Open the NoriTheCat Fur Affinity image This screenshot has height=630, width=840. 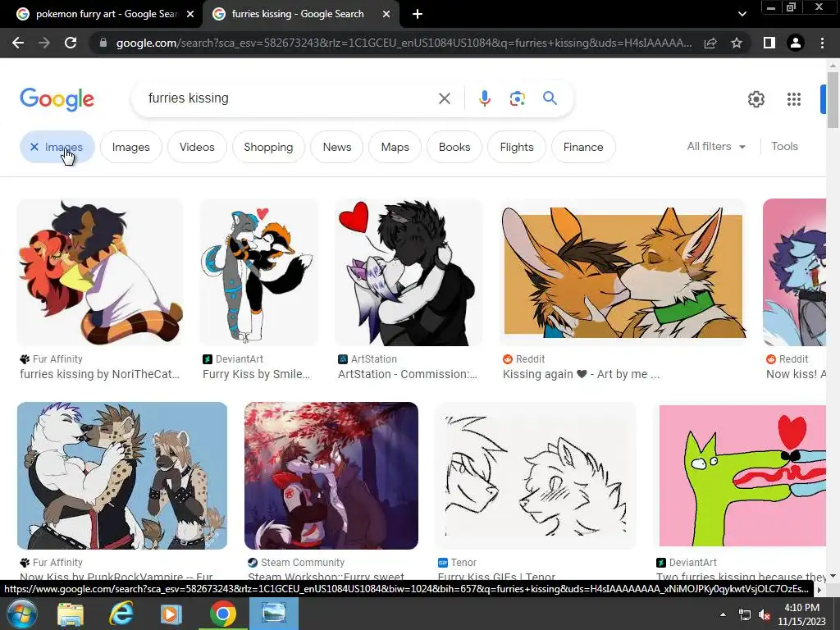pos(99,272)
